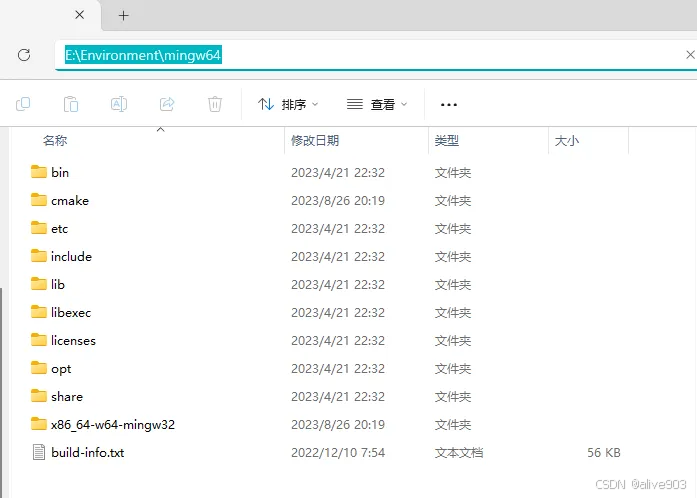697x498 pixels.
Task: Click the 文本文档 type cell
Action: point(459,453)
